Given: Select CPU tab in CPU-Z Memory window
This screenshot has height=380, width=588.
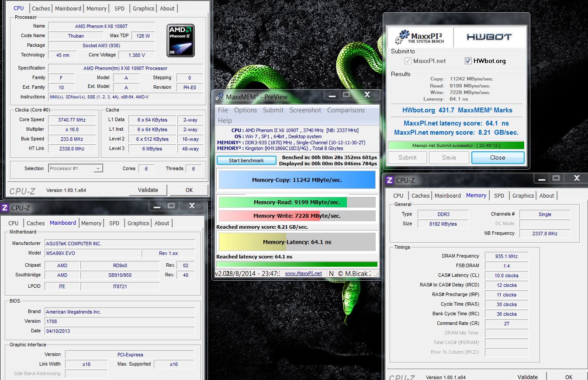Looking at the screenshot, I should tap(398, 195).
